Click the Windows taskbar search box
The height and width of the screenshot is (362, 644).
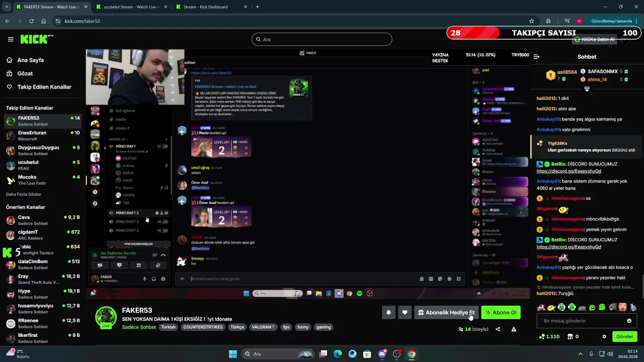pyautogui.click(x=278, y=354)
